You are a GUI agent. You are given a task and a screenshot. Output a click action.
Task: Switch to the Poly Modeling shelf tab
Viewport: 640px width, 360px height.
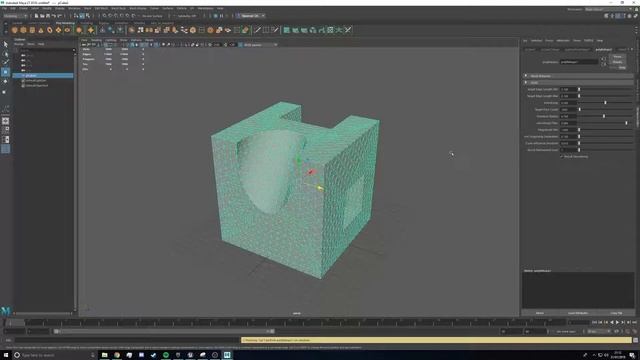point(65,23)
